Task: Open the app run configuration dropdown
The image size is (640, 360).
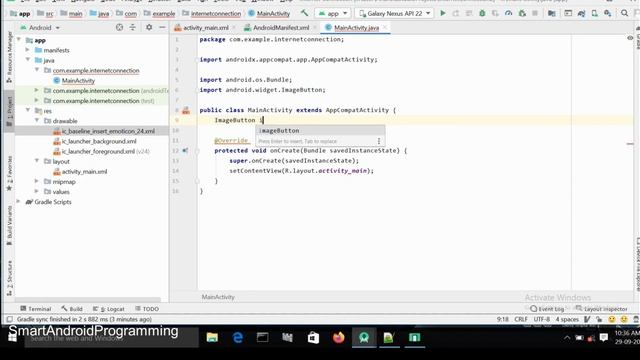Action: click(333, 13)
